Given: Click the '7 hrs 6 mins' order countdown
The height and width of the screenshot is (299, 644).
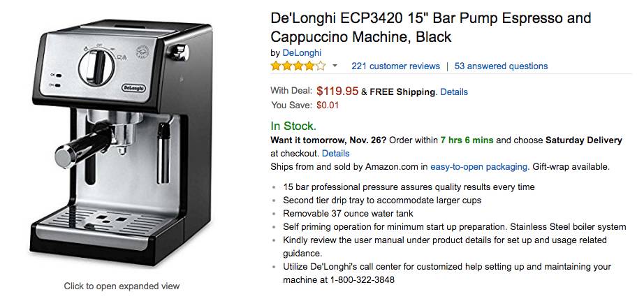Looking at the screenshot, I should click(x=467, y=140).
